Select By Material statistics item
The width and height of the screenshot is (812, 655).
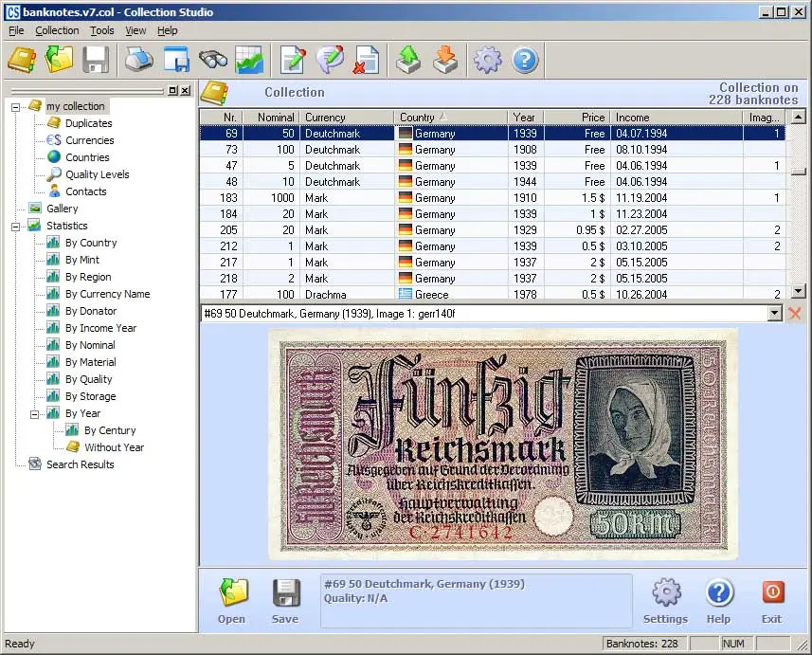click(90, 362)
